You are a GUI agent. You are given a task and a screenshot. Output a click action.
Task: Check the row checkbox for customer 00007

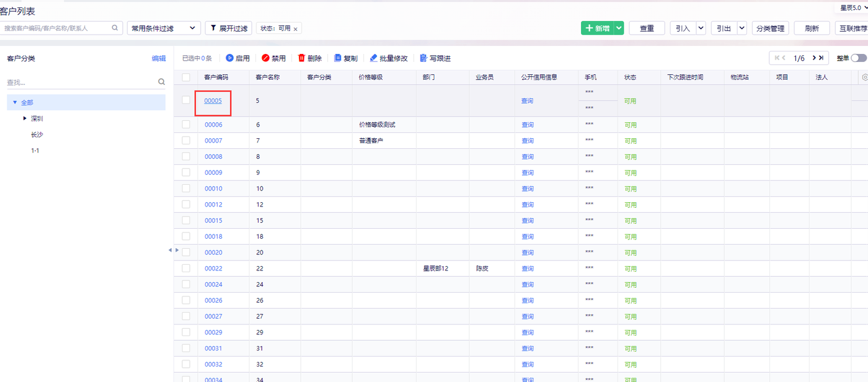pos(186,141)
